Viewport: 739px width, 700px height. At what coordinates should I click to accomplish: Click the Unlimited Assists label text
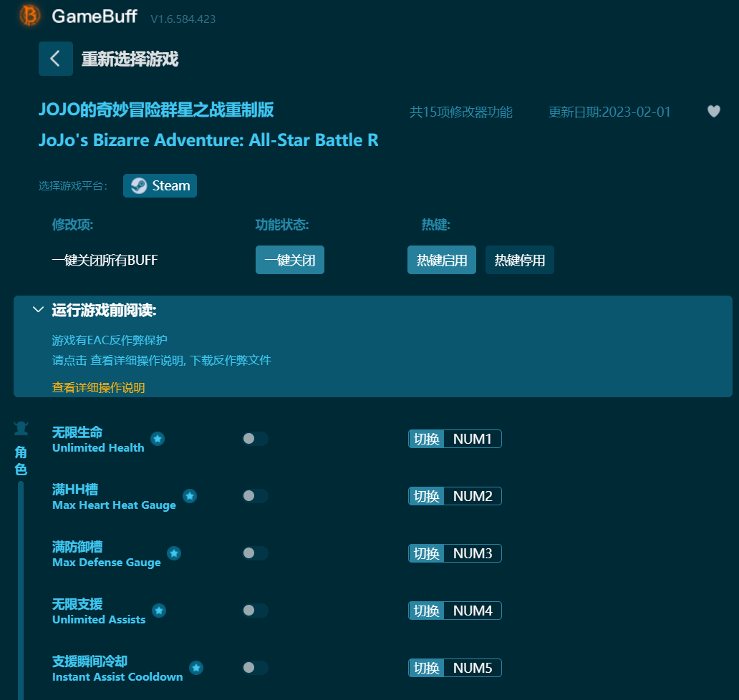tap(99, 619)
